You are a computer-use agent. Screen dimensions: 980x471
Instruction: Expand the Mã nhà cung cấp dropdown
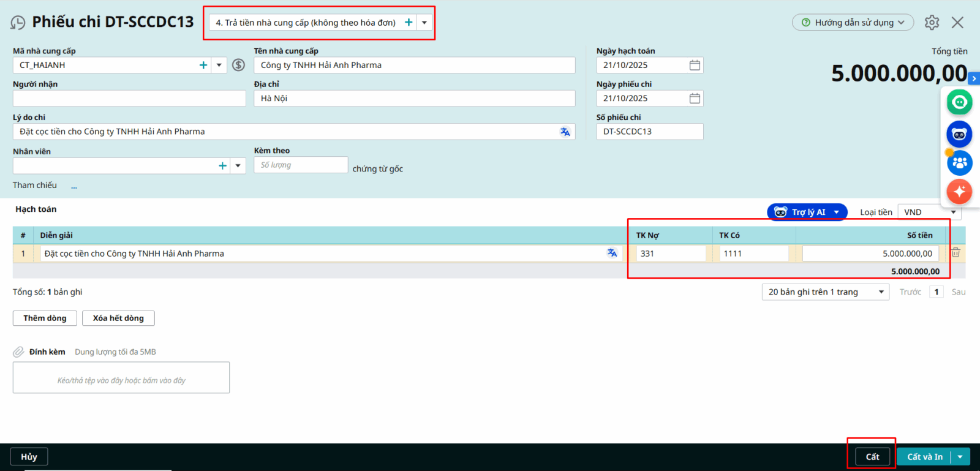pyautogui.click(x=219, y=65)
